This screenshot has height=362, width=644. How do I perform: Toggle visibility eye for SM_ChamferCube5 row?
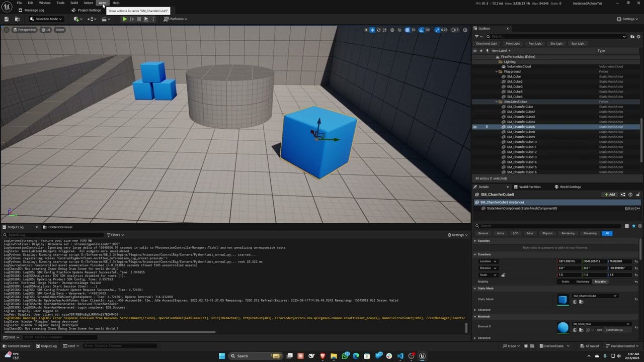click(x=474, y=127)
